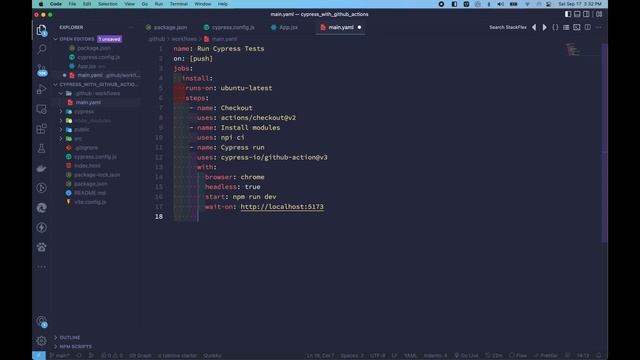Open the Docker whale view
The height and width of the screenshot is (360, 640).
coord(41,168)
